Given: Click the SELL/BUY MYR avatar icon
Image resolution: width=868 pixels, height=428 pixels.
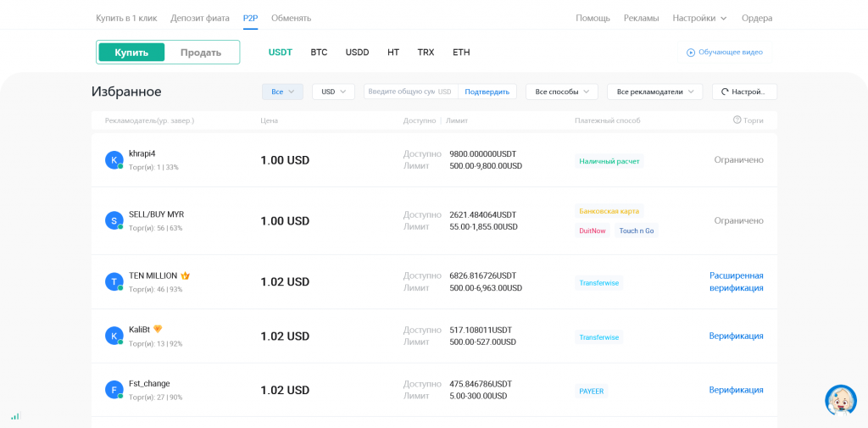Looking at the screenshot, I should point(114,221).
